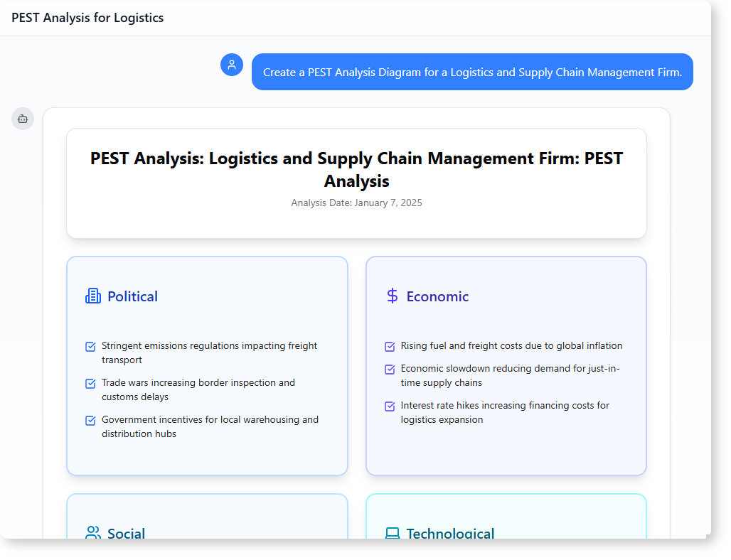731x560 pixels.
Task: Click checkbox beside economic slowdown item
Action: tap(390, 370)
